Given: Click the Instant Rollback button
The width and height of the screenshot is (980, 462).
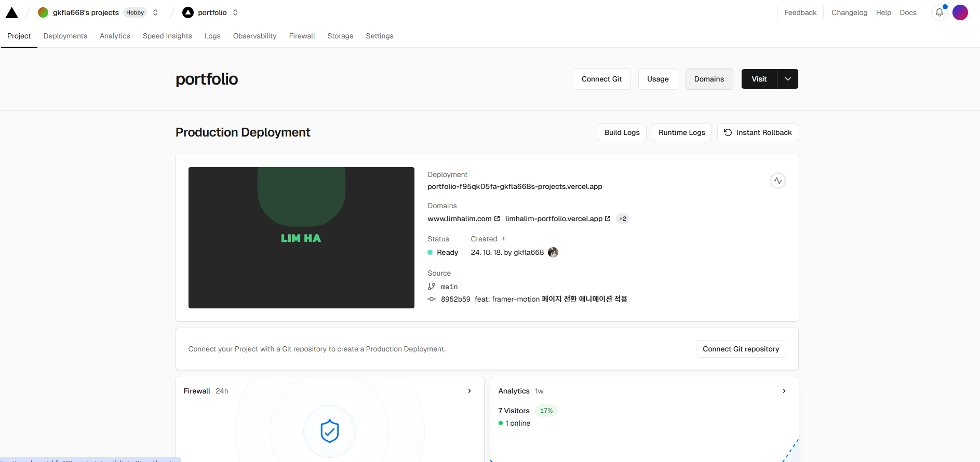Looking at the screenshot, I should 758,132.
